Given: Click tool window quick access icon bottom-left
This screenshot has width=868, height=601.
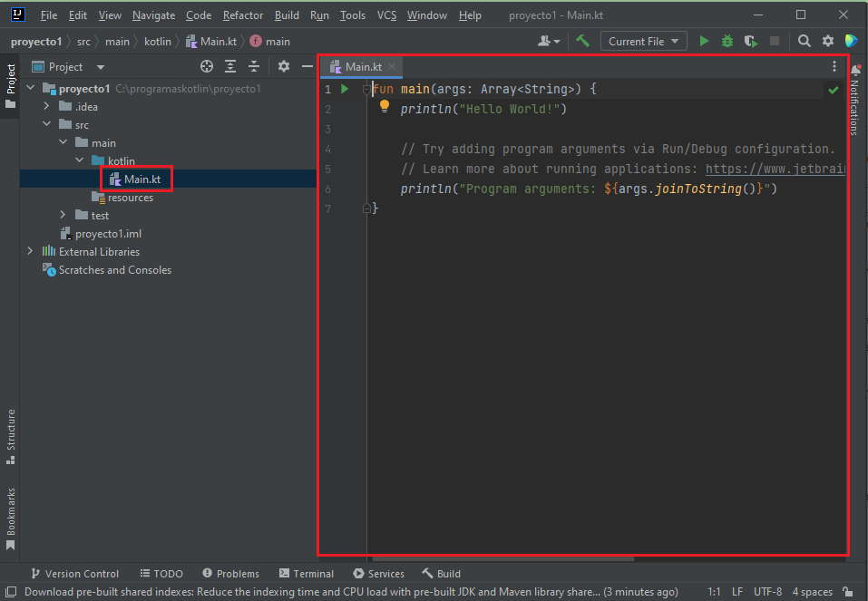Looking at the screenshot, I should 11,592.
